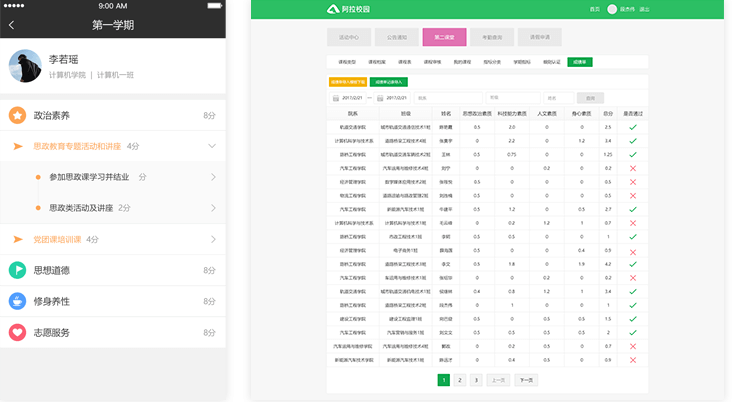Click the 下一页 pagination button
This screenshot has width=745, height=402.
coord(527,380)
